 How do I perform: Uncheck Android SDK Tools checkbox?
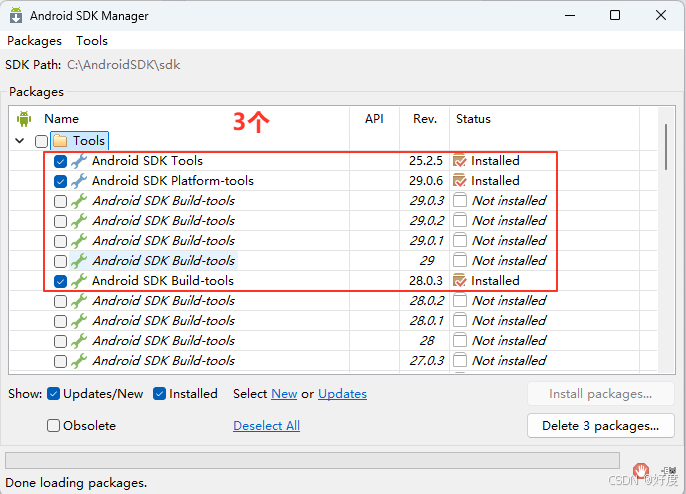(x=60, y=161)
